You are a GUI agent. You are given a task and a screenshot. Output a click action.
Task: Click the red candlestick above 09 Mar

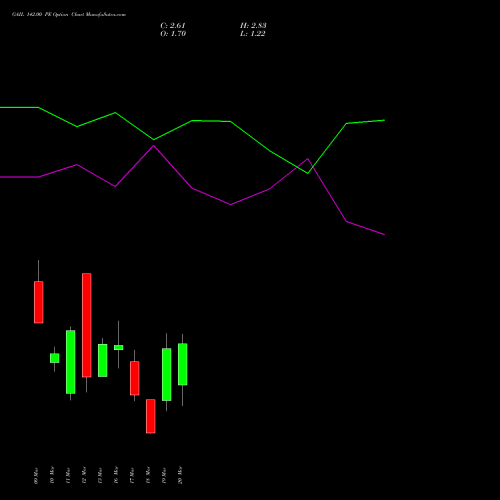[x=39, y=302]
